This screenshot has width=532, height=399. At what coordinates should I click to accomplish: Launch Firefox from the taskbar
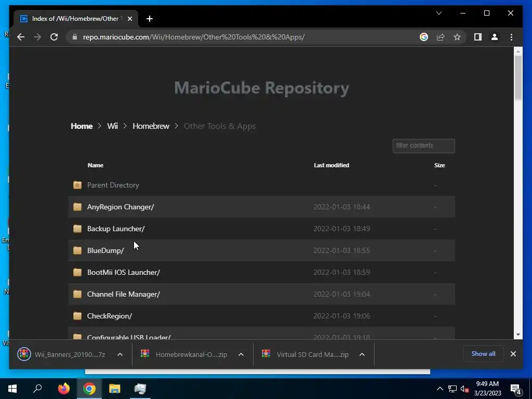63,389
